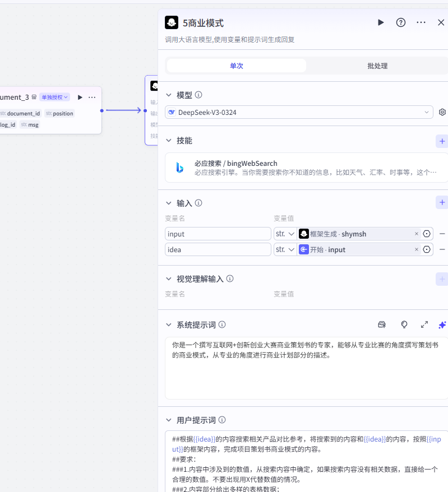This screenshot has width=448, height=492.
Task: Collapse the 输入 section
Action: (169, 203)
